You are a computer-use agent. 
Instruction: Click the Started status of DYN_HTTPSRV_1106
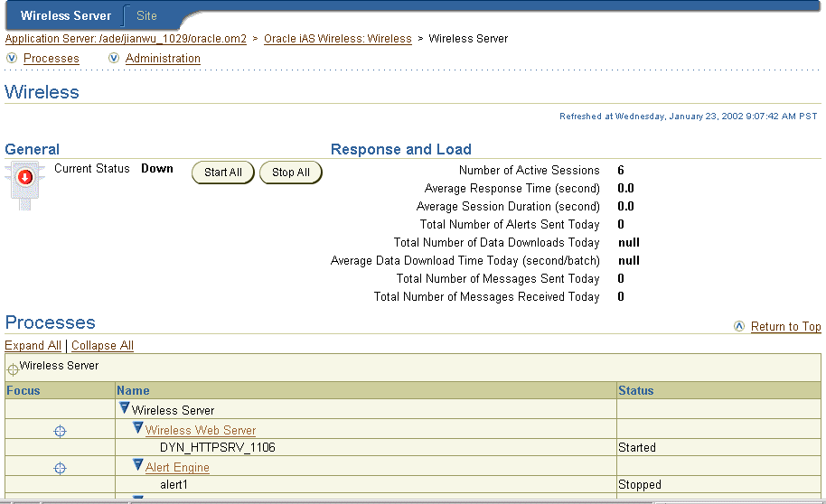pyautogui.click(x=637, y=448)
